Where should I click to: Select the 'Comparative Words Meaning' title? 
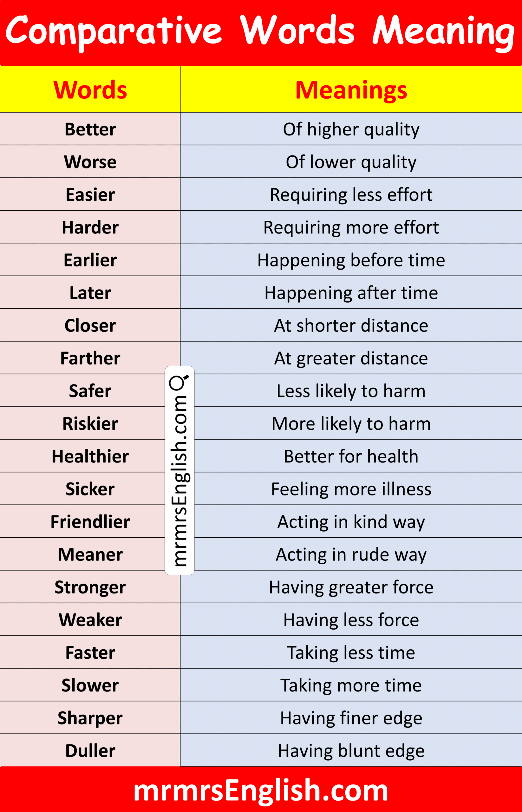point(261,31)
